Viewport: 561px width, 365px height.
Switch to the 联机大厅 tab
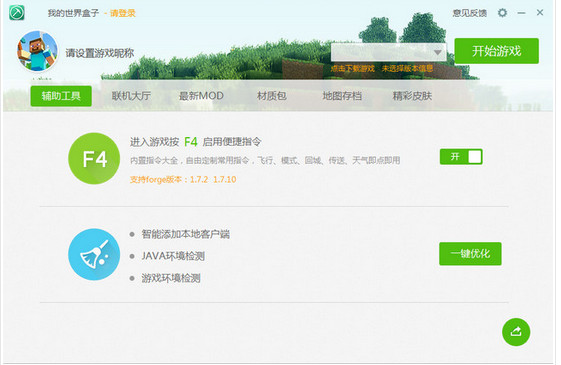[131, 96]
